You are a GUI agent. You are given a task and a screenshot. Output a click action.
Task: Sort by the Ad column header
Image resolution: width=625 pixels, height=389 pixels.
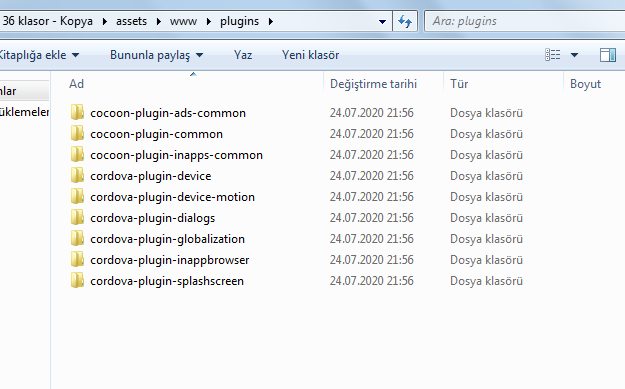pyautogui.click(x=76, y=84)
